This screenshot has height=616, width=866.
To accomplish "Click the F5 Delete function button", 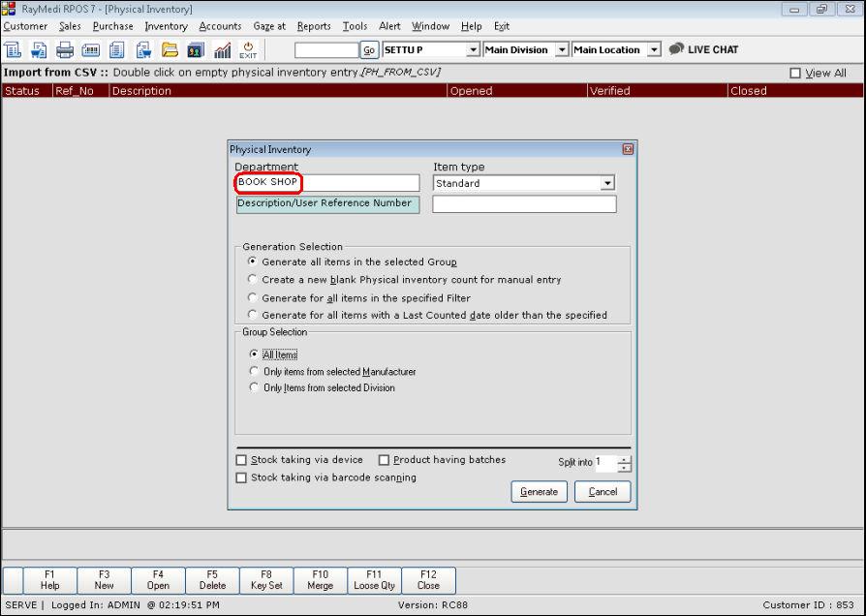I will point(212,580).
